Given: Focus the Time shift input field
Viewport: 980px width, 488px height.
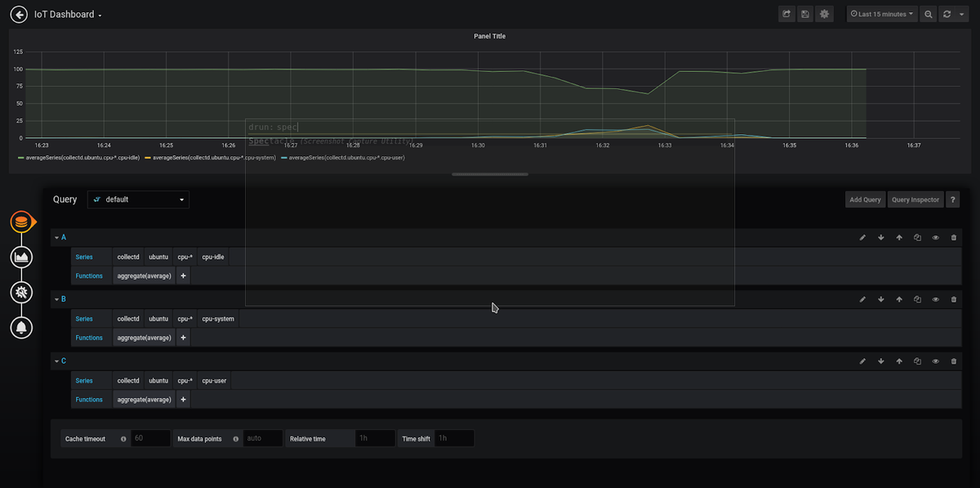Looking at the screenshot, I should tap(454, 439).
